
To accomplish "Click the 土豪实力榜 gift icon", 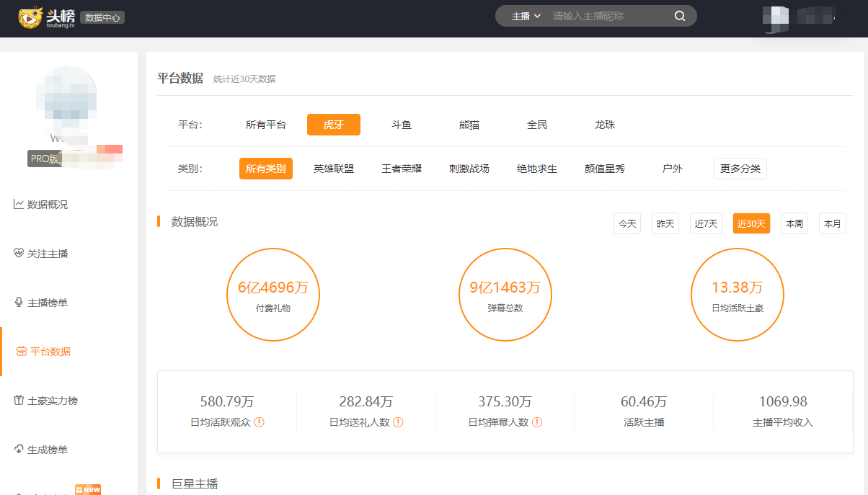I will coord(19,400).
